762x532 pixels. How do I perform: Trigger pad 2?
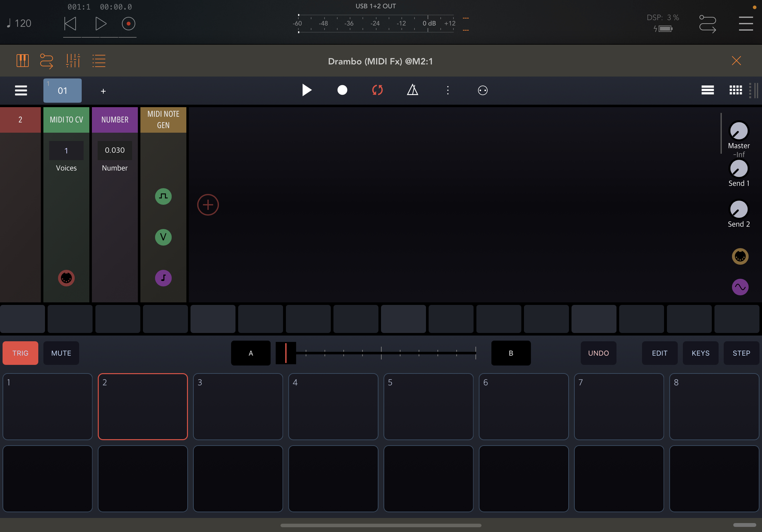[x=143, y=407]
